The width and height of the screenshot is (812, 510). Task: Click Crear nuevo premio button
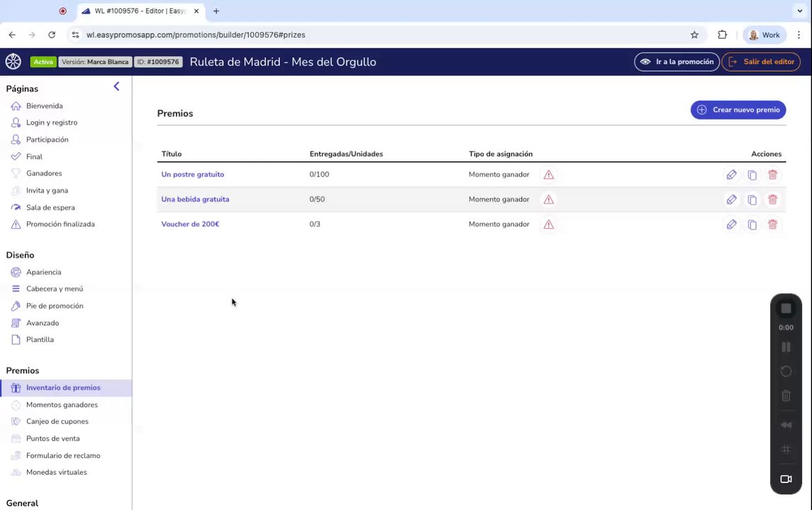[x=738, y=110]
